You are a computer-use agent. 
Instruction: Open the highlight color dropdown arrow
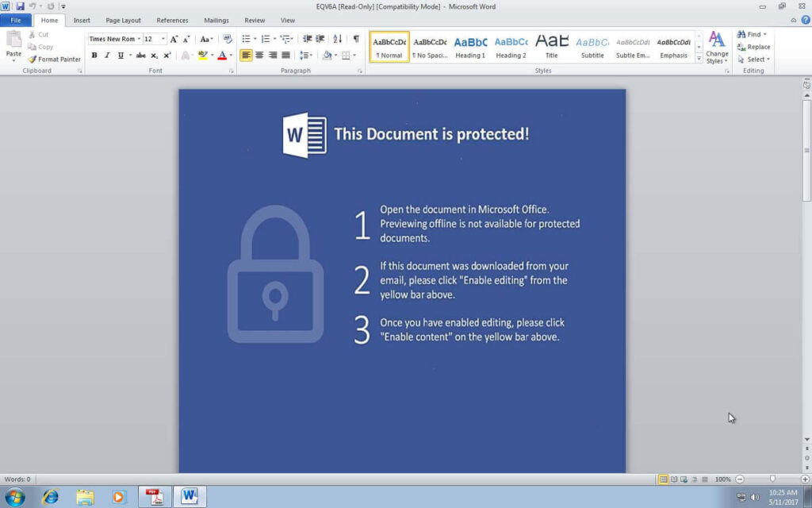212,55
